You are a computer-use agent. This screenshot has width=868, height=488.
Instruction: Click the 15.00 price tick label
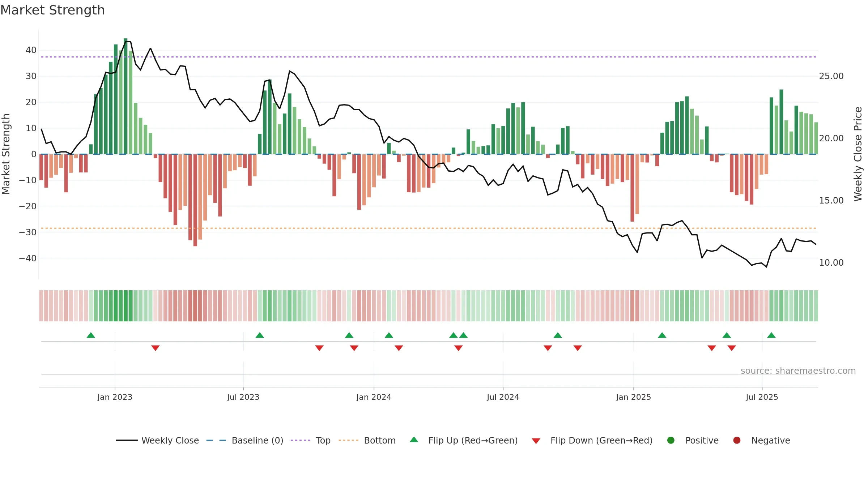tap(831, 201)
